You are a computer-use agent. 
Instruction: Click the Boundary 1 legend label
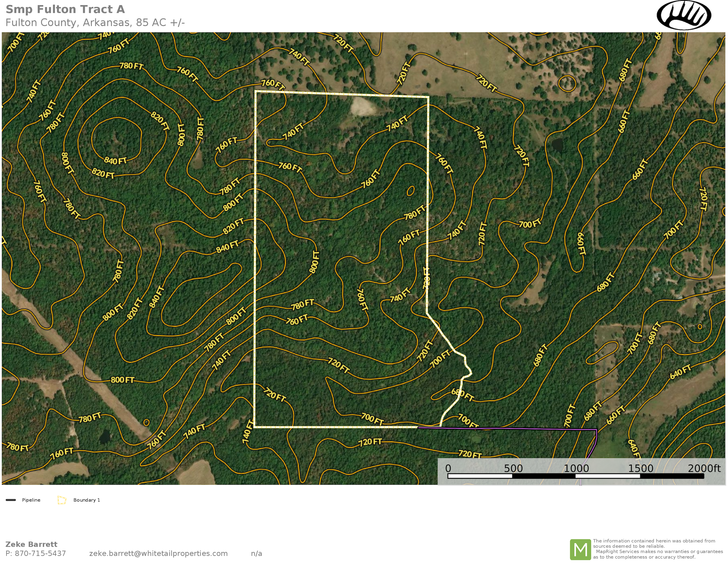[87, 500]
